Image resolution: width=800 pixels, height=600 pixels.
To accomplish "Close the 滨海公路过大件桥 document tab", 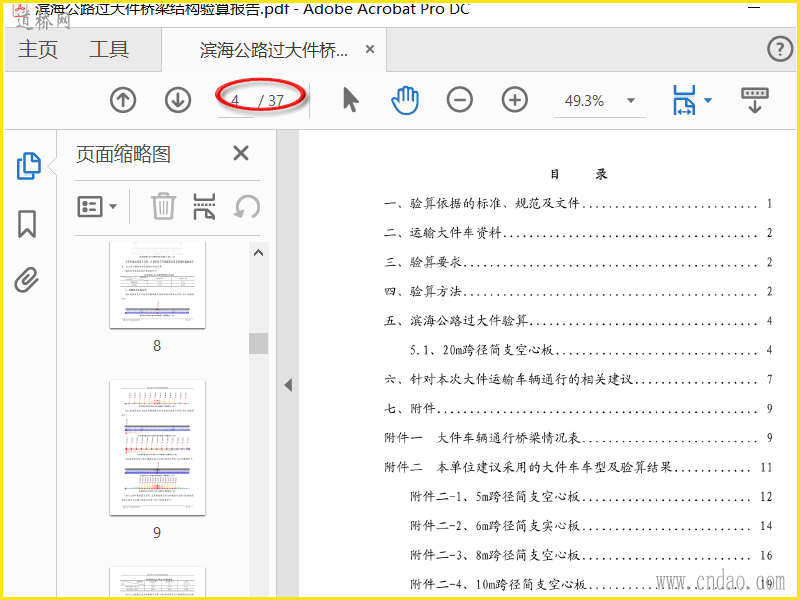I will coord(370,49).
